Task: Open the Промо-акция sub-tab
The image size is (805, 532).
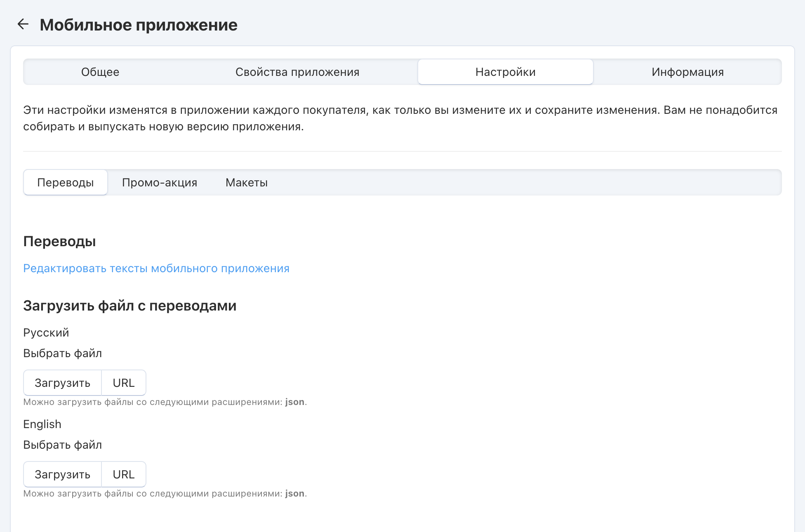Action: click(160, 183)
